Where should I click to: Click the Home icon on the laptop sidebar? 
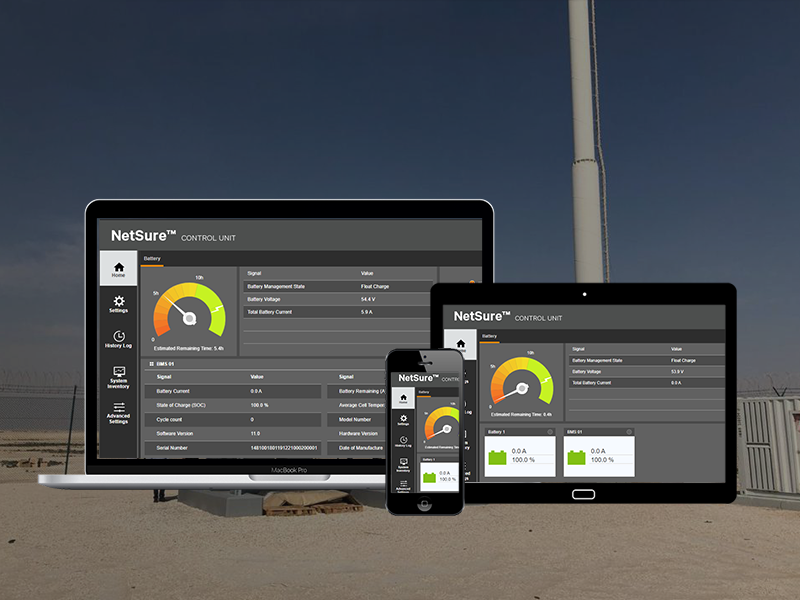click(x=119, y=269)
